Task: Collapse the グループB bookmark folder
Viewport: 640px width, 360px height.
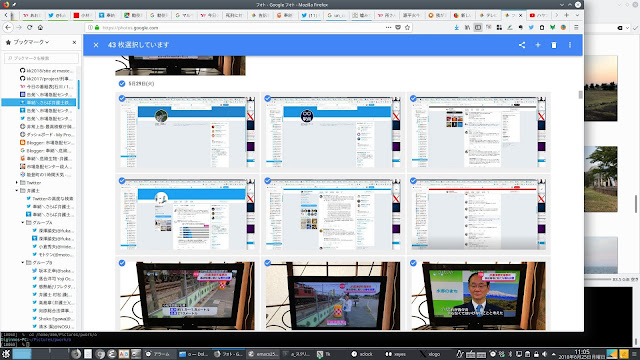Action: click(x=22, y=262)
